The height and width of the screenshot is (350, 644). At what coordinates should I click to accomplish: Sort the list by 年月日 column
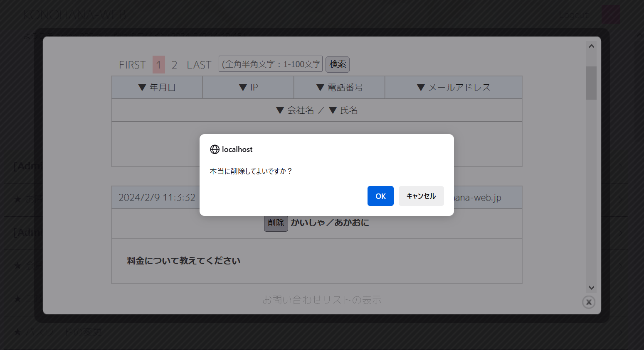tap(157, 87)
